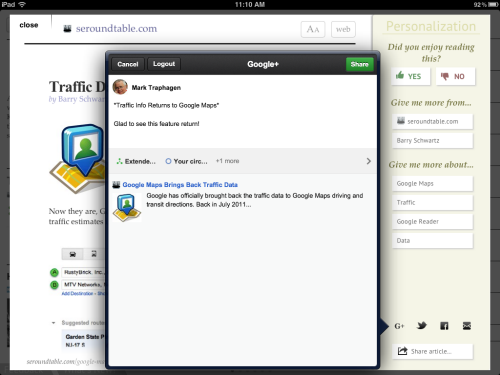Tap the +1 more circles label
This screenshot has width=500, height=375.
tap(227, 161)
